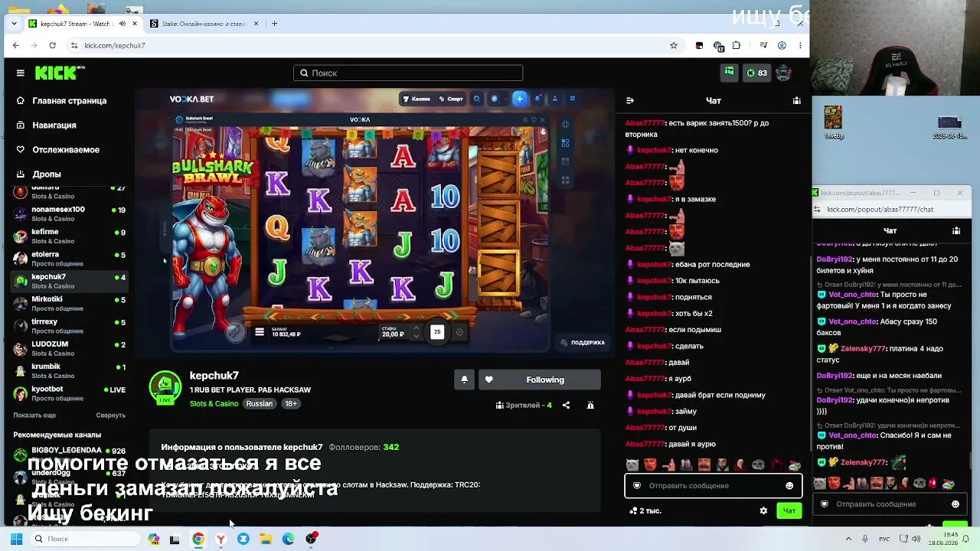This screenshot has width=980, height=551.
Task: Open BIGBOY_LEGENDAA recommended channel
Action: tap(69, 453)
